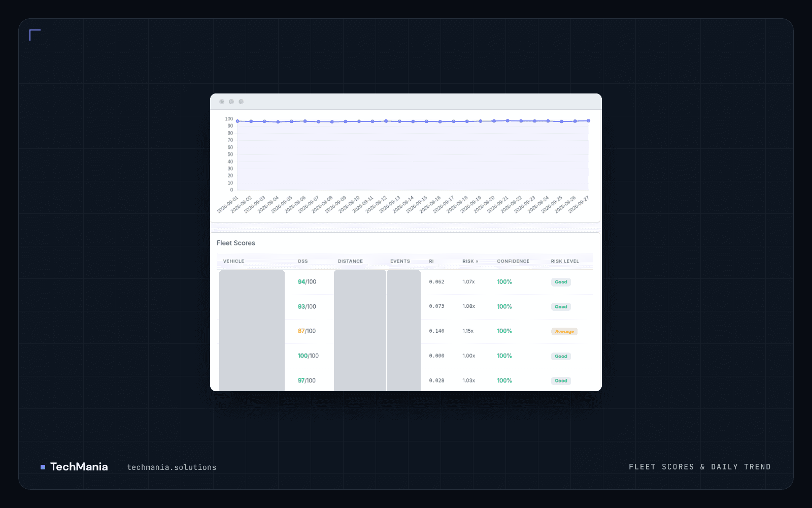Click the RI value 0.062
Screen dimensions: 812x508
(436, 282)
